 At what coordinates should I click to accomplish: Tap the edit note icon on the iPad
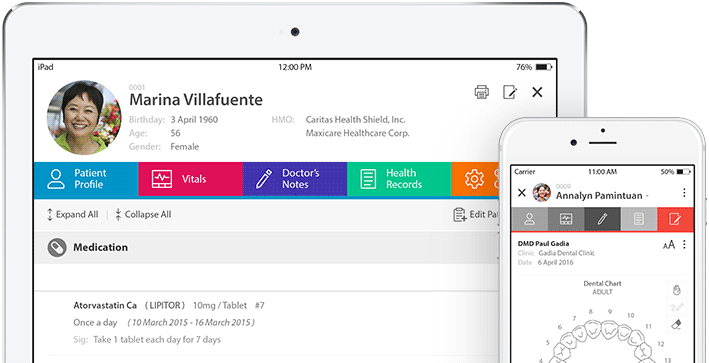click(510, 92)
